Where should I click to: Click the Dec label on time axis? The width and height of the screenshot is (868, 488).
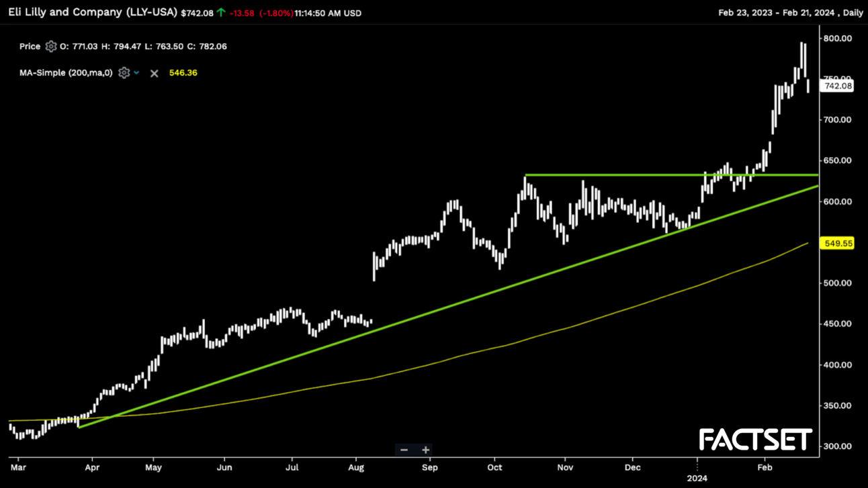(632, 467)
